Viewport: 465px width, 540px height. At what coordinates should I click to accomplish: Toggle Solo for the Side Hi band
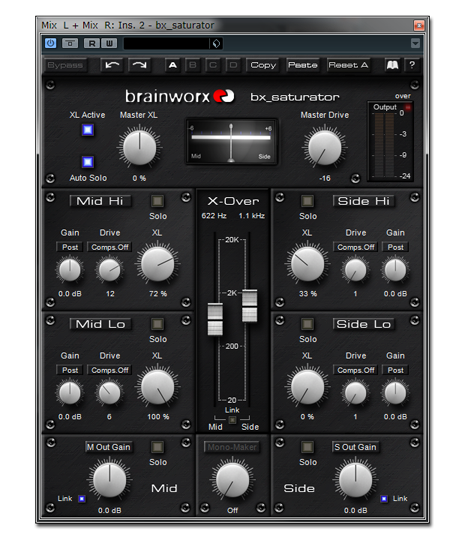[x=307, y=201]
